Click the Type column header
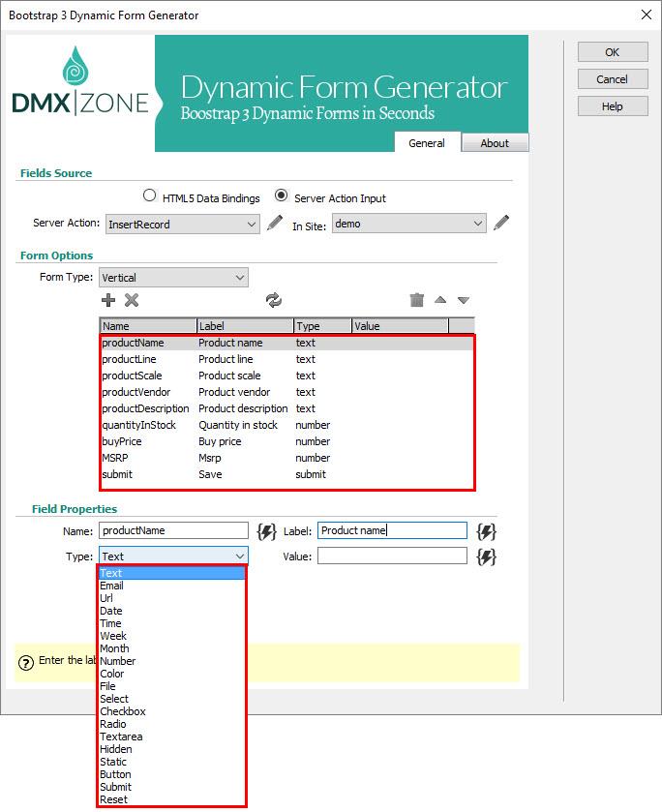This screenshot has width=662, height=812. coord(322,326)
